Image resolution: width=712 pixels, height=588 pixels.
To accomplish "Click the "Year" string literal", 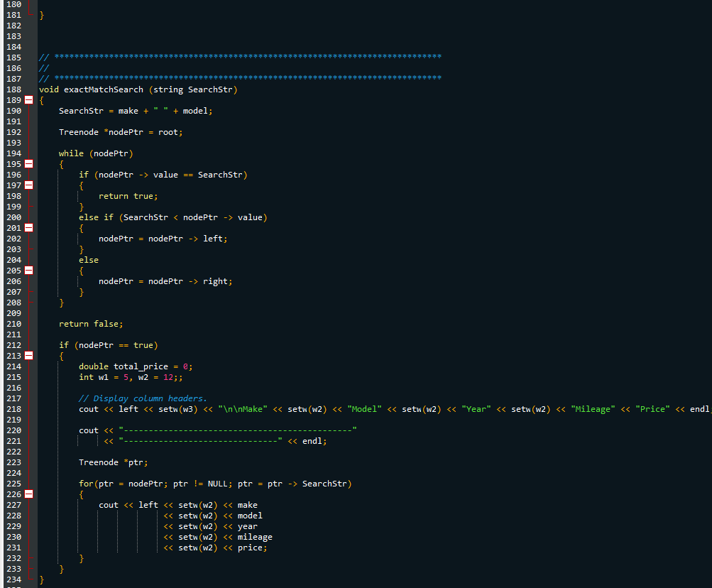I will pyautogui.click(x=476, y=410).
